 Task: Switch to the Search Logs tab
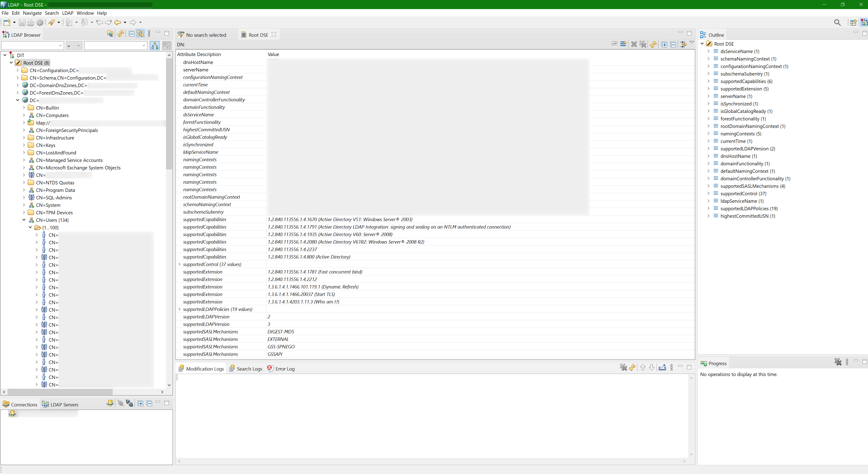(249, 369)
